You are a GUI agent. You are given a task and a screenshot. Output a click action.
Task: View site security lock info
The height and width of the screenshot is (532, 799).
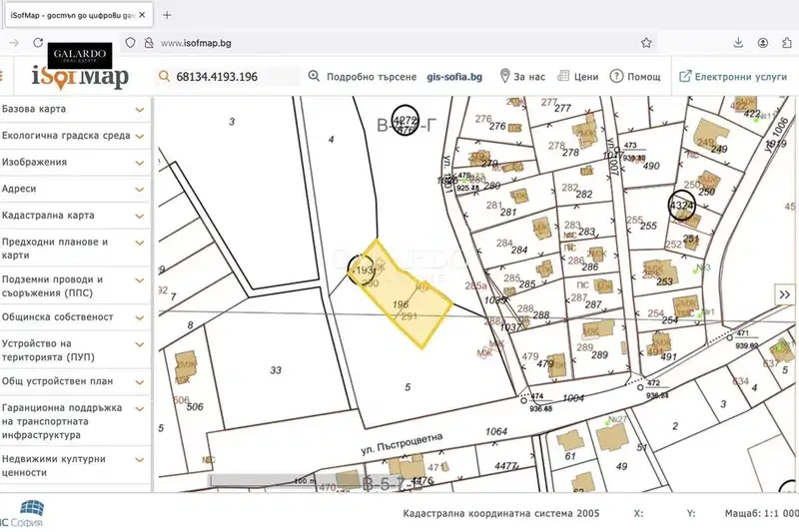pyautogui.click(x=149, y=43)
